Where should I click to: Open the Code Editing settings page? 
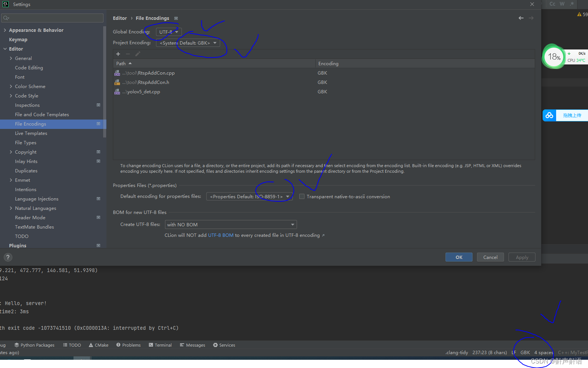pos(29,67)
